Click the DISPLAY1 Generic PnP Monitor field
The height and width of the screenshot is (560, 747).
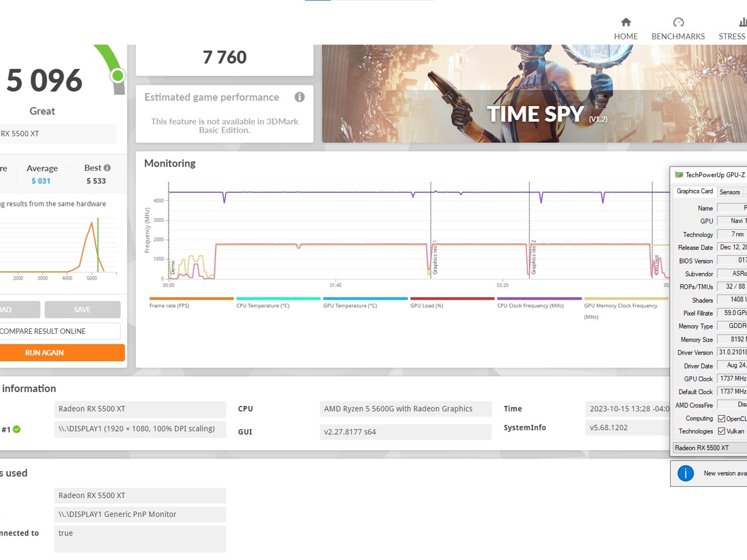pos(140,514)
